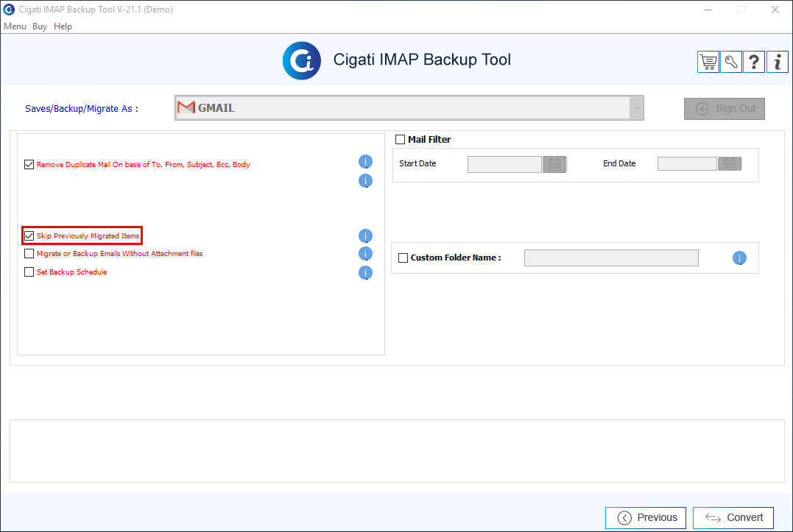Click the Cigati title bar app icon
793x532 pixels.
tap(9, 9)
